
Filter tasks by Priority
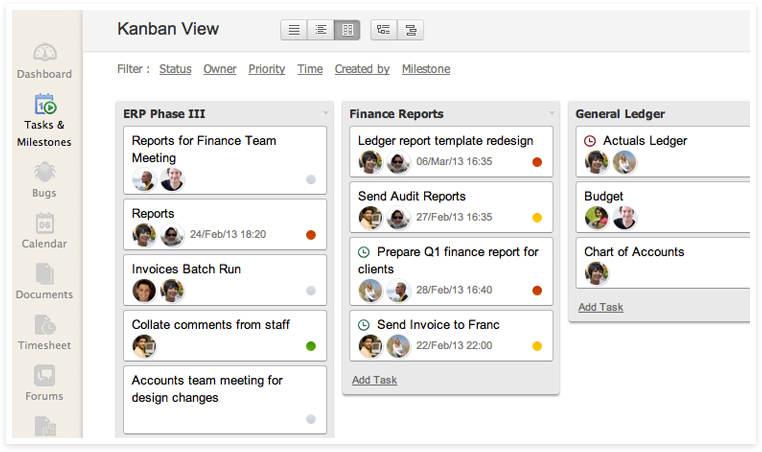[x=267, y=69]
